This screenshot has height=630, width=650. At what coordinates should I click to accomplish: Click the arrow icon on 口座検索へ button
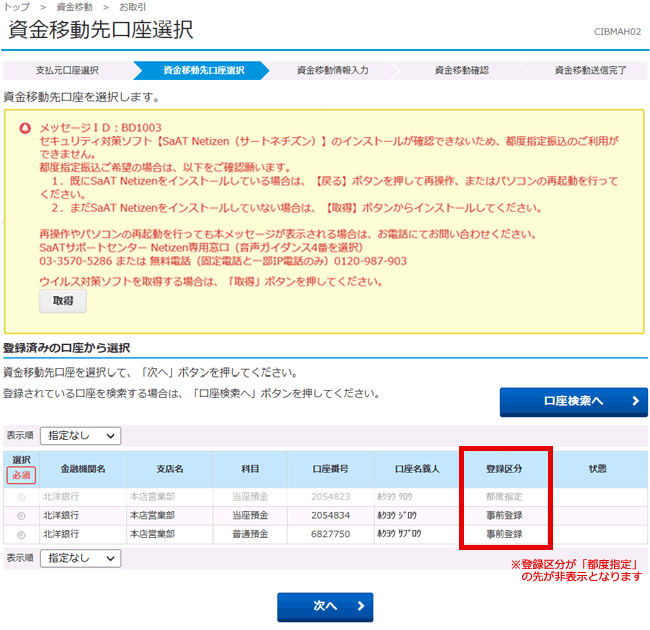click(635, 402)
